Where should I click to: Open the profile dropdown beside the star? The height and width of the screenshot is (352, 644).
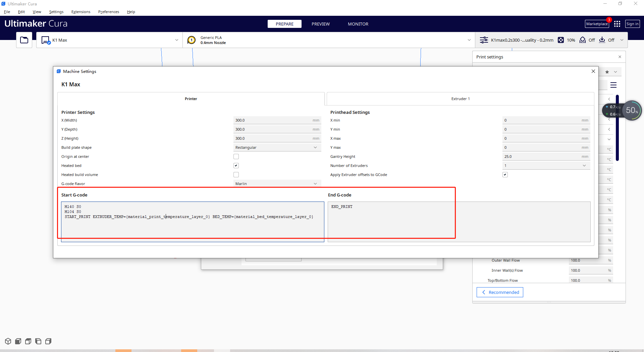615,72
